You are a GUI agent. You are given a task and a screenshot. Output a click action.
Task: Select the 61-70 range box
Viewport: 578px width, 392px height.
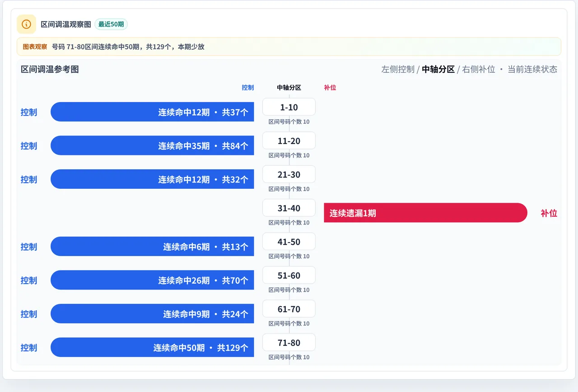click(289, 309)
